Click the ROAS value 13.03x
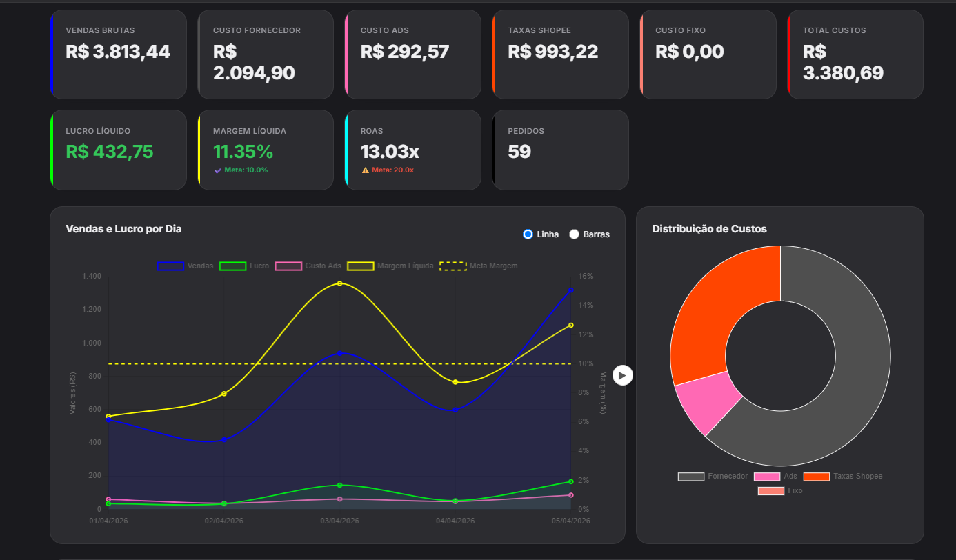The width and height of the screenshot is (956, 560). [390, 152]
